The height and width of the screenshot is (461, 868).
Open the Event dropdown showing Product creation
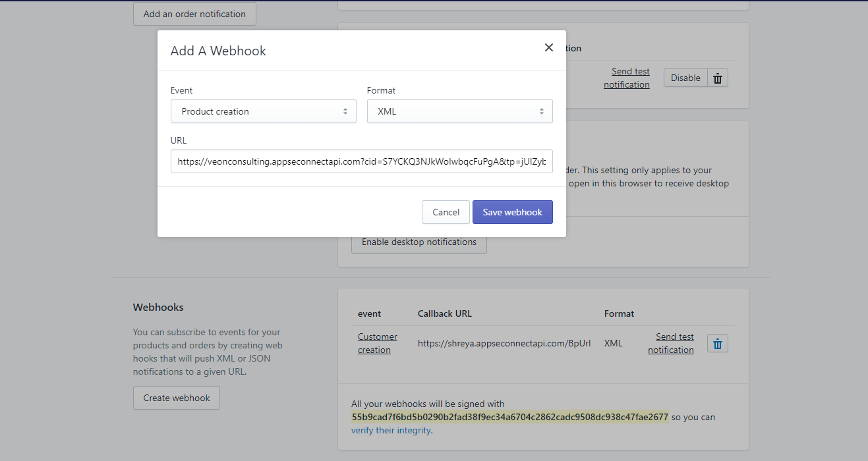pos(263,111)
